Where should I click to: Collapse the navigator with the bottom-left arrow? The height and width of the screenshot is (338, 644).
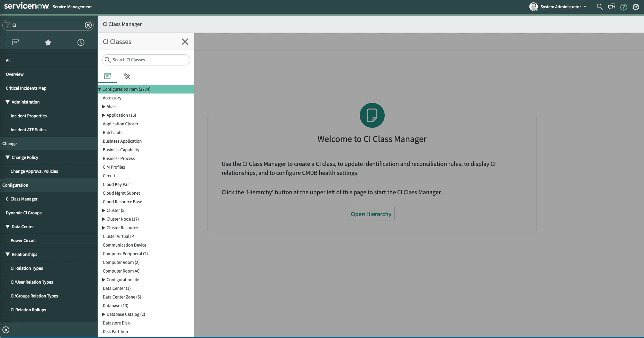tap(6, 330)
